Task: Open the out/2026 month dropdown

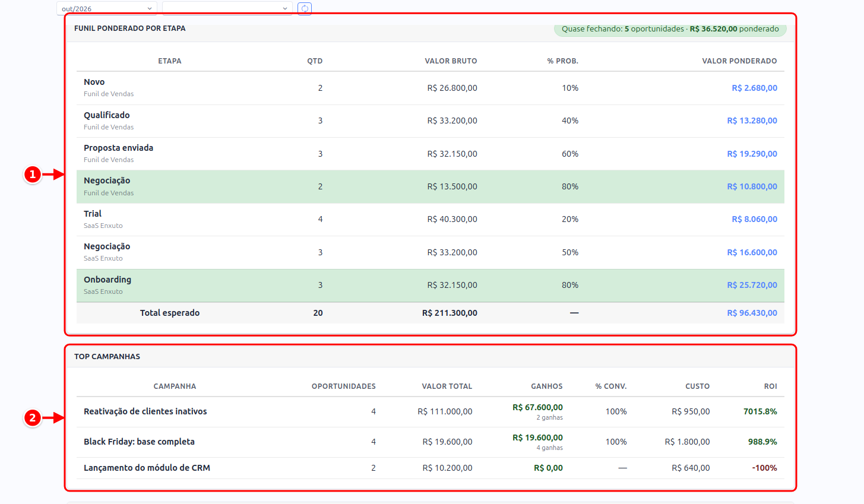Action: point(107,8)
